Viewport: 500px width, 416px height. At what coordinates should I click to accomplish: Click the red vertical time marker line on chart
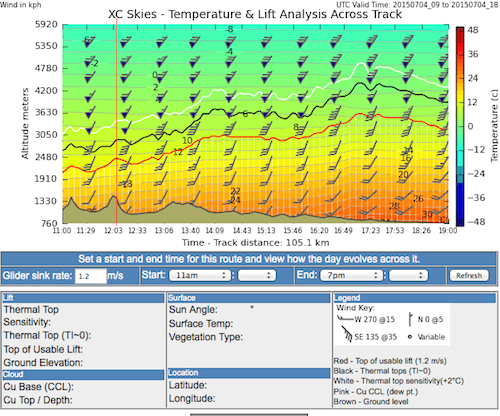pos(116,123)
